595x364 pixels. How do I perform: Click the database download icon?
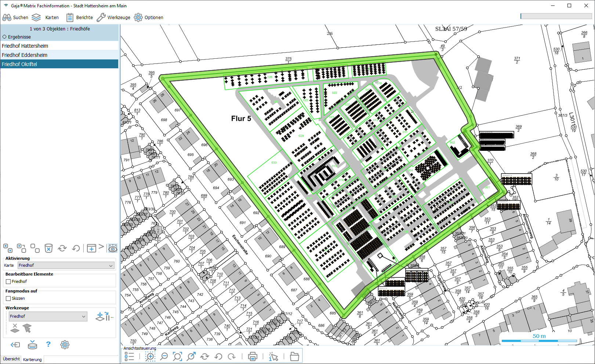[x=32, y=345]
